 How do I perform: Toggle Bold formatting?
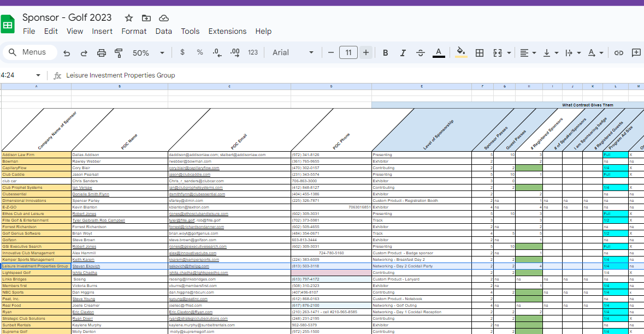coord(386,53)
